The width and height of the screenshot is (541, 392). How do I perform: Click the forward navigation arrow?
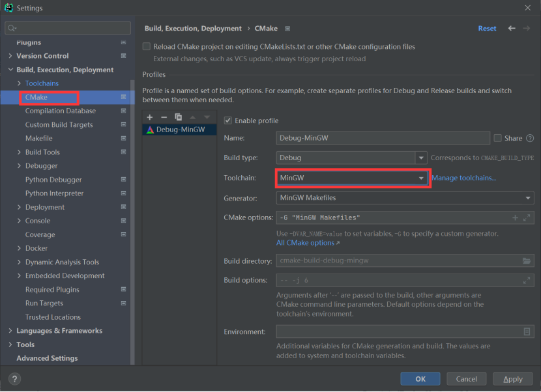tap(526, 28)
